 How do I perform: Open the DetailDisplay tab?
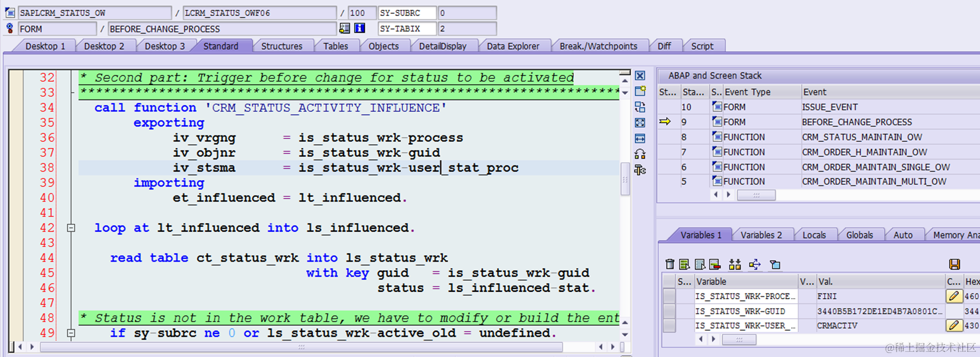(443, 46)
